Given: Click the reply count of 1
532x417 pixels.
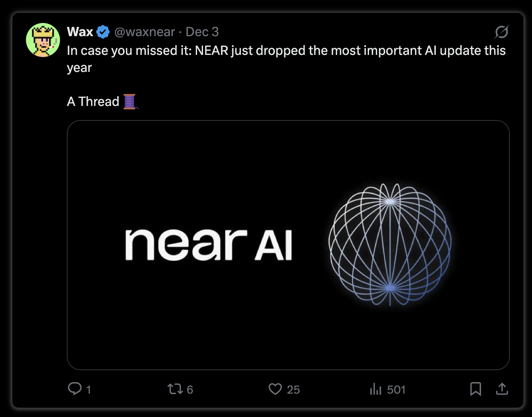Looking at the screenshot, I should 89,389.
